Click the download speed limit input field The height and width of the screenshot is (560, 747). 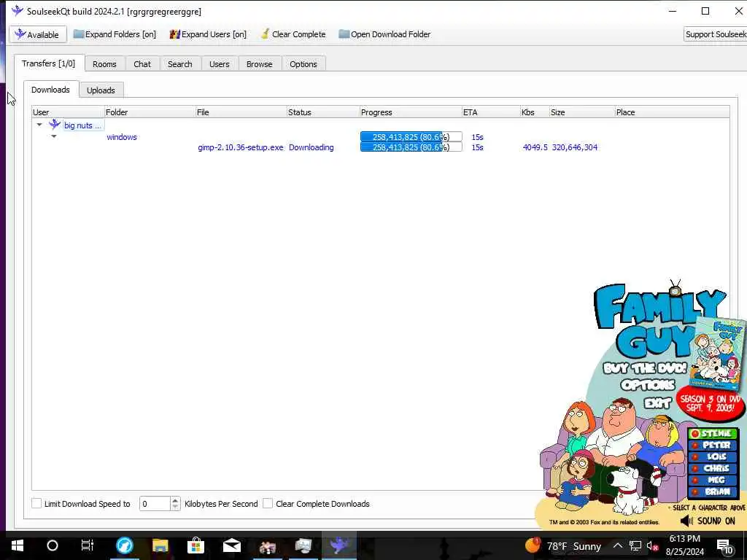click(155, 504)
